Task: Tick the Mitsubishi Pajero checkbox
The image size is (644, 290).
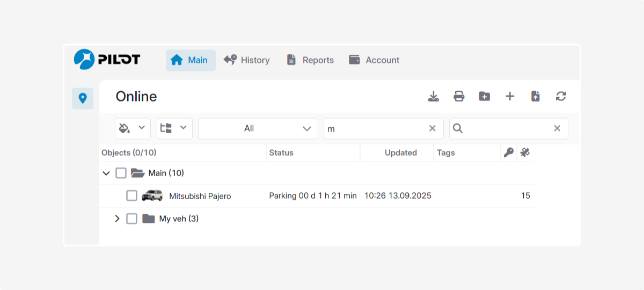Action: pyautogui.click(x=131, y=196)
